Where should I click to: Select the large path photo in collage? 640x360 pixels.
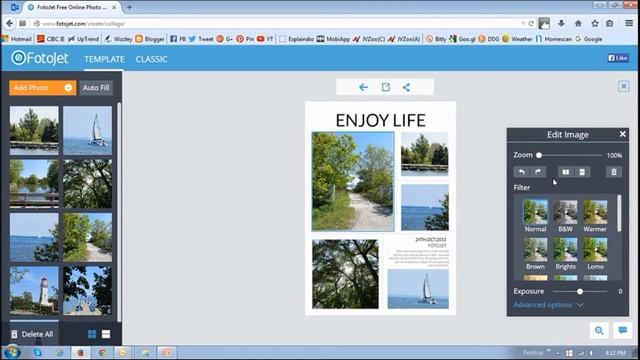(353, 182)
